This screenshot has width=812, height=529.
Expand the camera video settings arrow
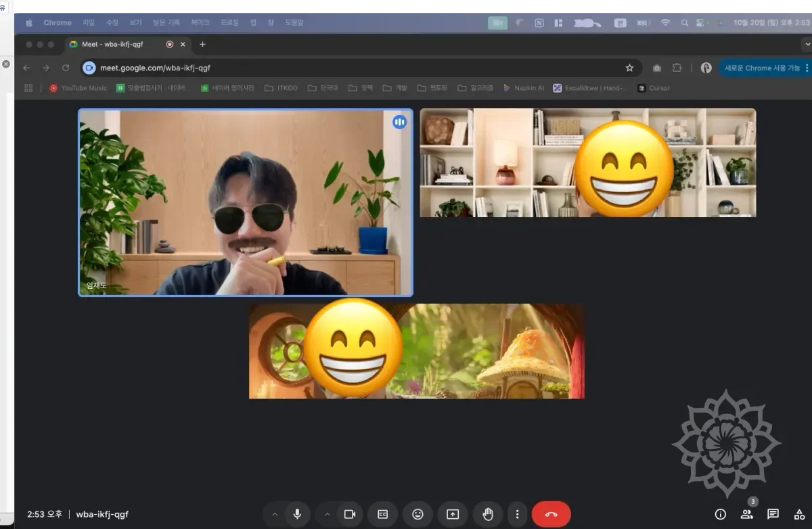328,514
